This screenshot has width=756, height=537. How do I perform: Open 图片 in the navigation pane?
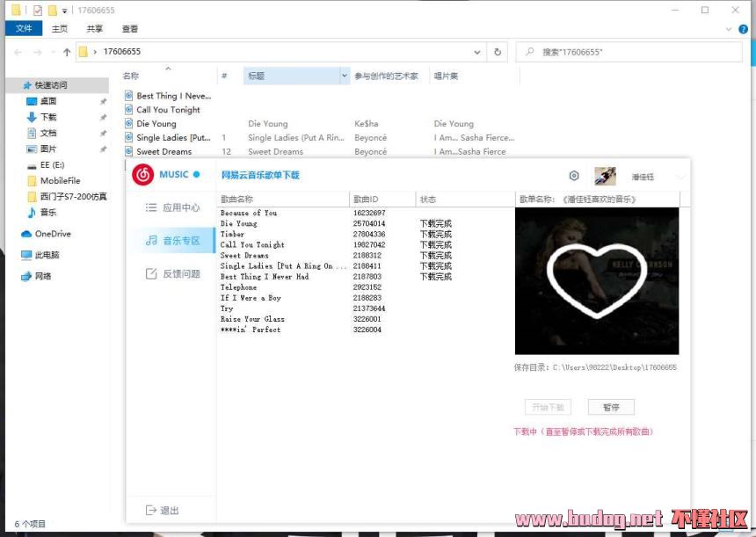click(x=47, y=149)
